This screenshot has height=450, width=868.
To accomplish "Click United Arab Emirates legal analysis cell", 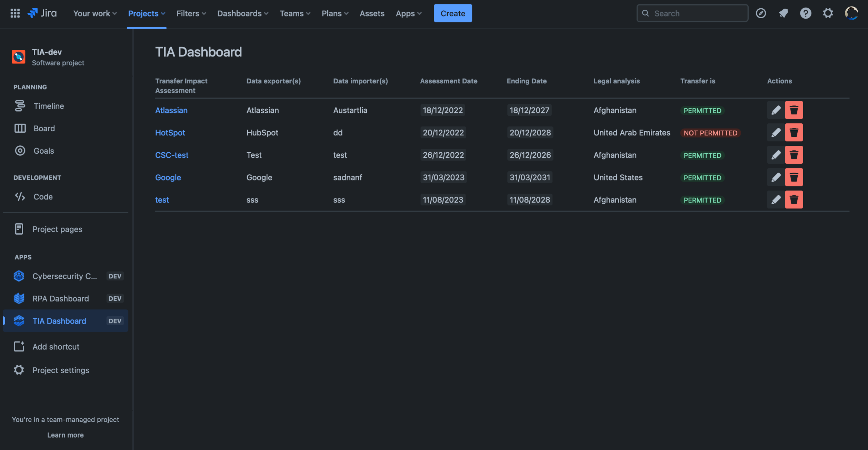I will (x=632, y=132).
